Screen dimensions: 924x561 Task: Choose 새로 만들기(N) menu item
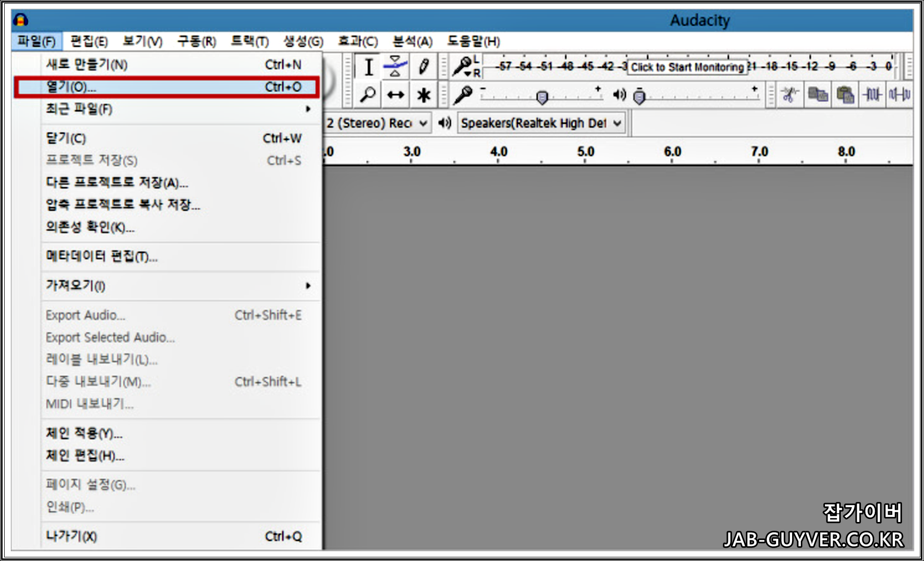[x=167, y=65]
